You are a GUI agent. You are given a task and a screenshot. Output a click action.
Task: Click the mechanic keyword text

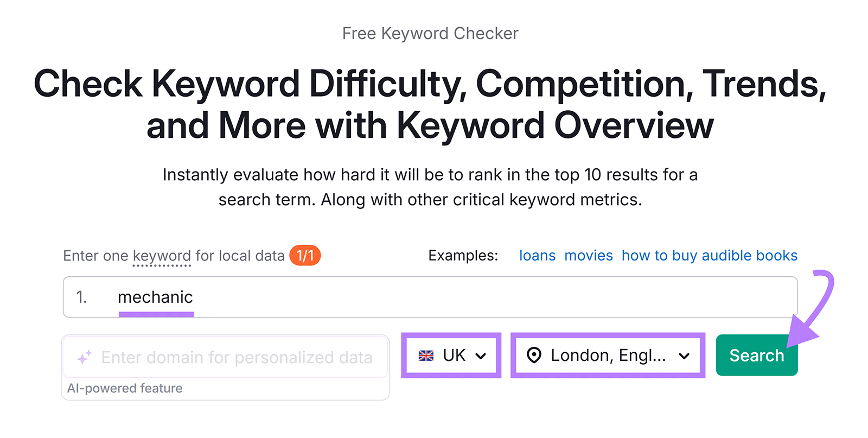[155, 297]
